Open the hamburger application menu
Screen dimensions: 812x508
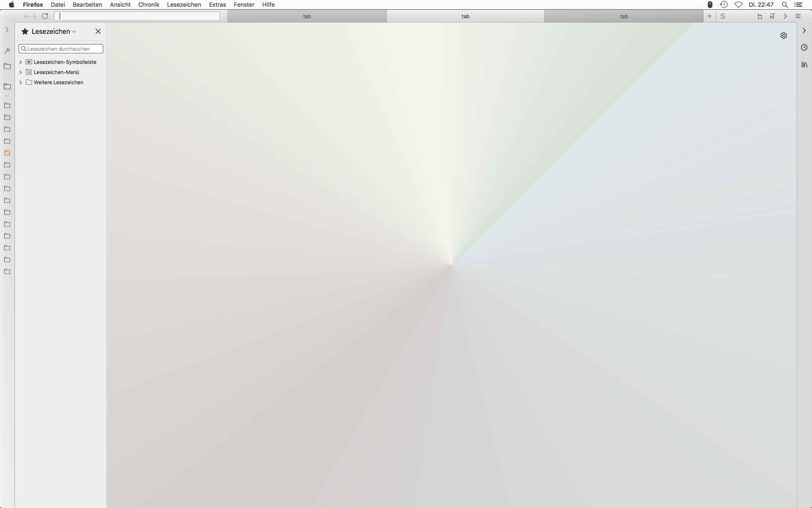pyautogui.click(x=798, y=16)
